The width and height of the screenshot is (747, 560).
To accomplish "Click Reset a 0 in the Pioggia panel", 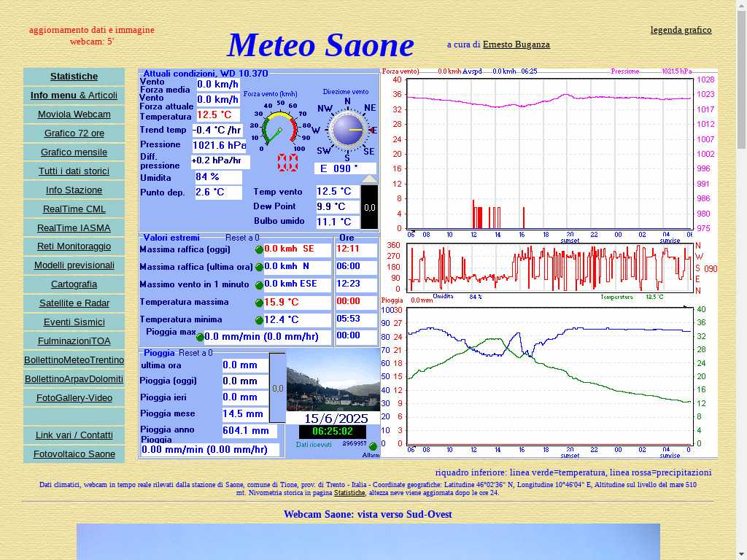I will [x=196, y=353].
